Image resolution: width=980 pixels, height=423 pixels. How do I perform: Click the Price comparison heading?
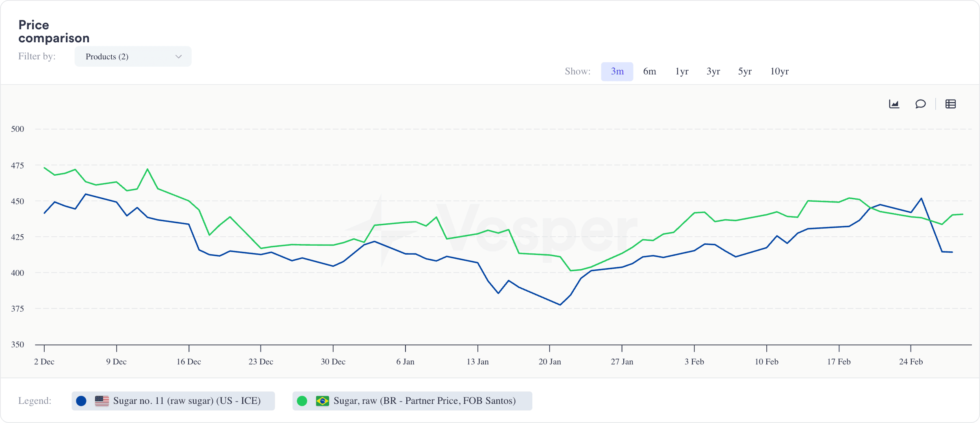click(x=54, y=31)
